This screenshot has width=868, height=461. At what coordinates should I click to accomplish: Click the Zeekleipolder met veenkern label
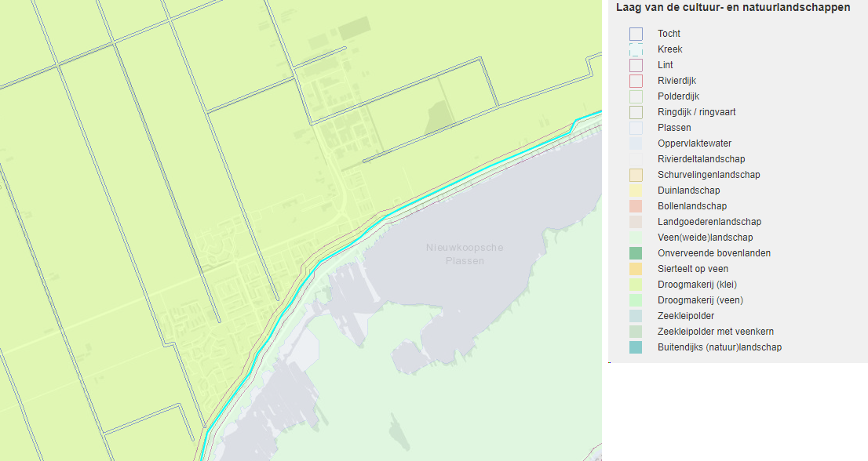coord(716,332)
